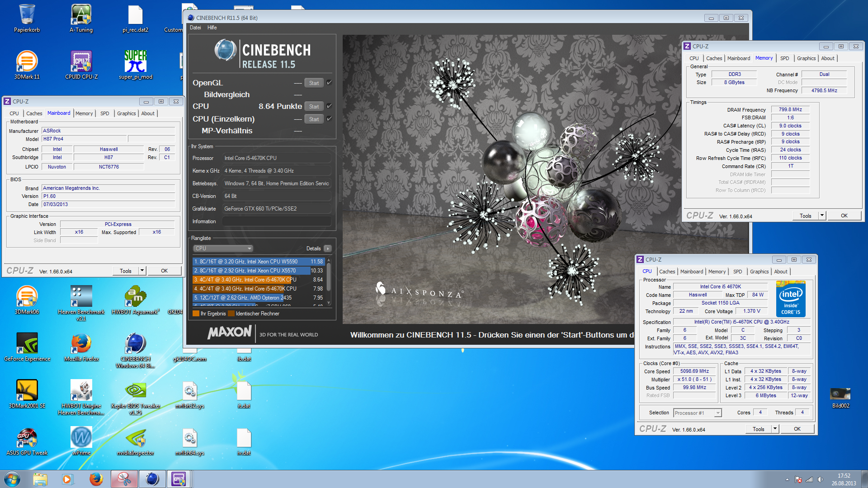
Task: Switch to Cinebench taskbar button
Action: coord(152,479)
